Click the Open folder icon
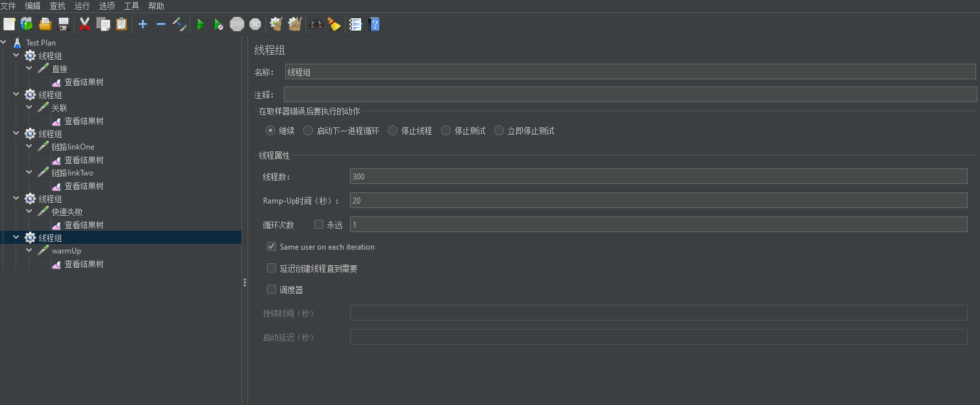The image size is (980, 405). [x=45, y=25]
